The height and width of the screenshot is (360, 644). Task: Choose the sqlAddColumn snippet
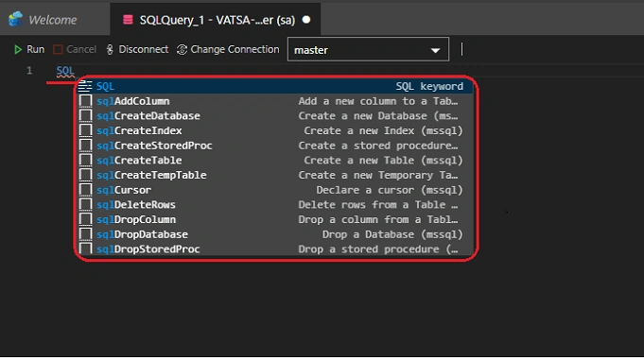pos(275,101)
